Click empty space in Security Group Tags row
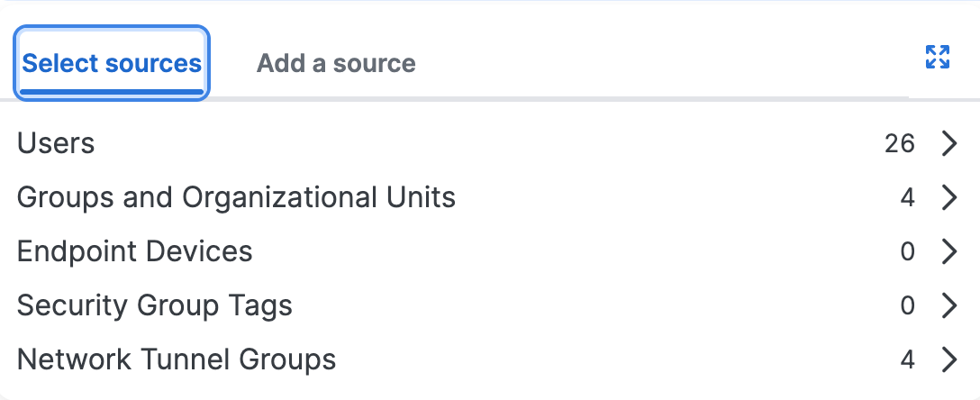This screenshot has height=400, width=980. 585,306
